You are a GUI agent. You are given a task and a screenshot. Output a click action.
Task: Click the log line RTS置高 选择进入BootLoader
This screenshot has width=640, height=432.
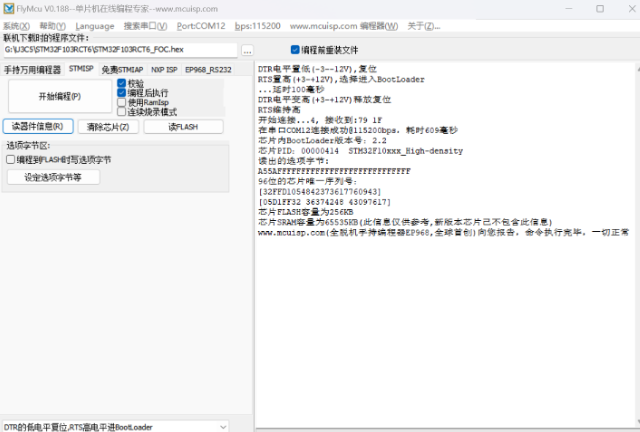coord(341,79)
